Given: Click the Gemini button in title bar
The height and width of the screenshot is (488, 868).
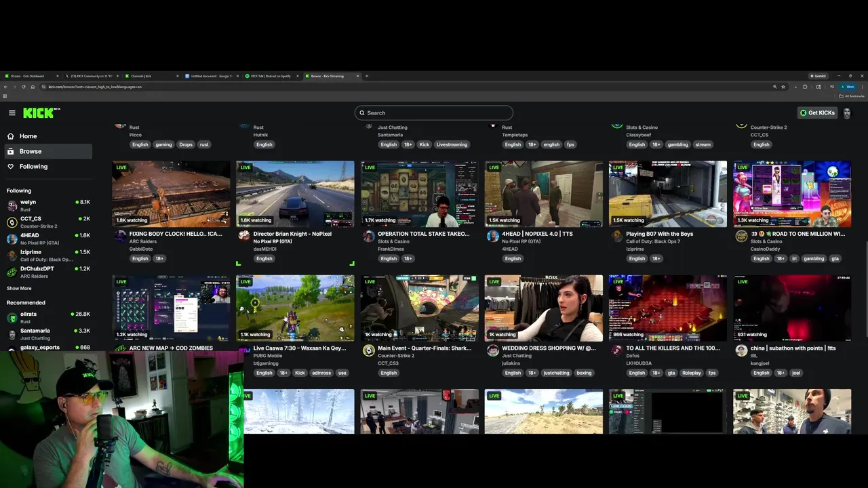Looking at the screenshot, I should coord(818,76).
